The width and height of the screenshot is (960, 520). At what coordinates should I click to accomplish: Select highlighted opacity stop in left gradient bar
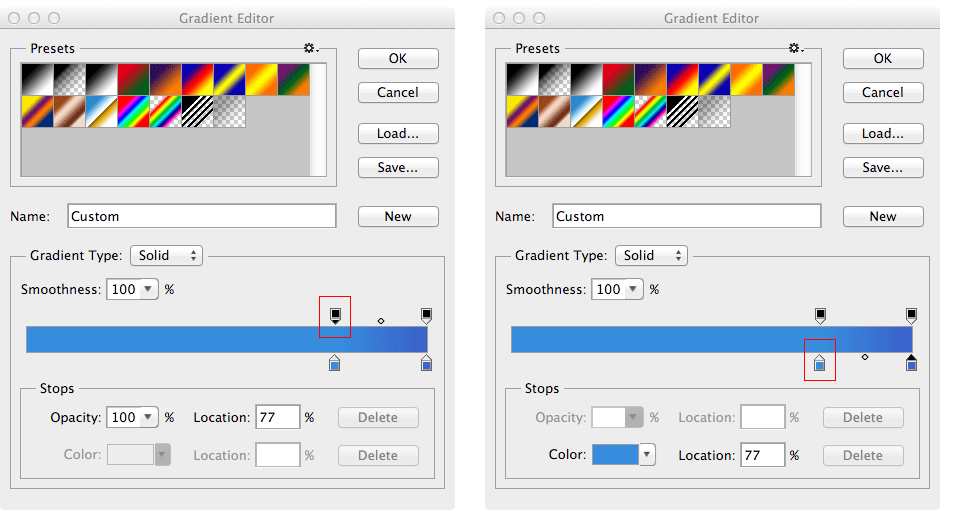[335, 316]
